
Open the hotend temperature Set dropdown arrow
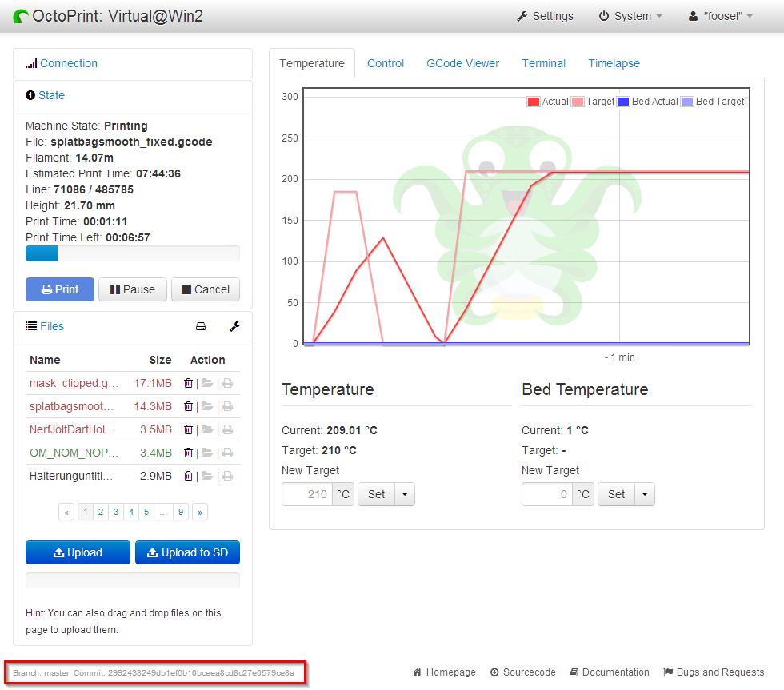[406, 494]
